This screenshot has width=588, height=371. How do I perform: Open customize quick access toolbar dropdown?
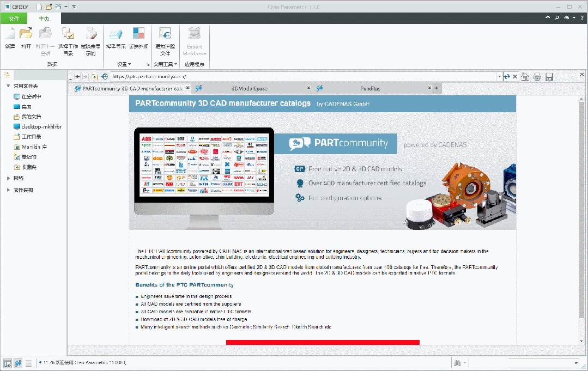[x=74, y=7]
